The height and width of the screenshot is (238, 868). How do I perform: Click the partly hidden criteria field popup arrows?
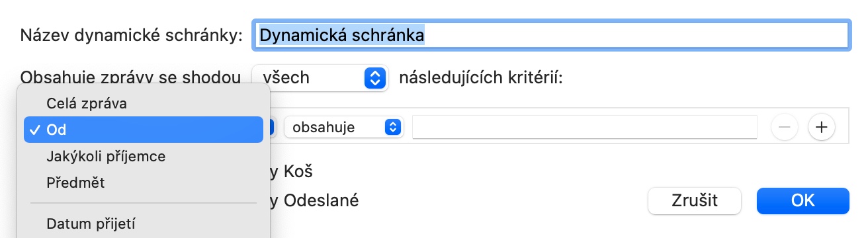click(273, 127)
